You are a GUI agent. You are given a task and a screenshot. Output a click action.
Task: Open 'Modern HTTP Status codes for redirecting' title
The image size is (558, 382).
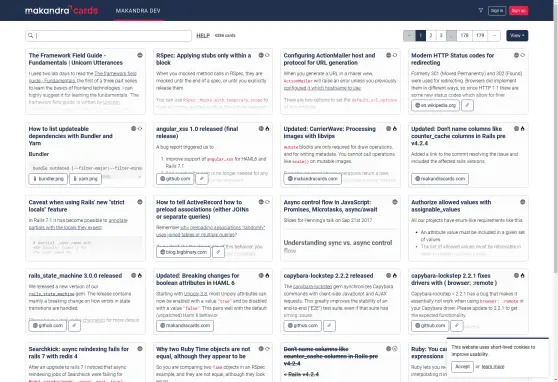click(x=452, y=59)
